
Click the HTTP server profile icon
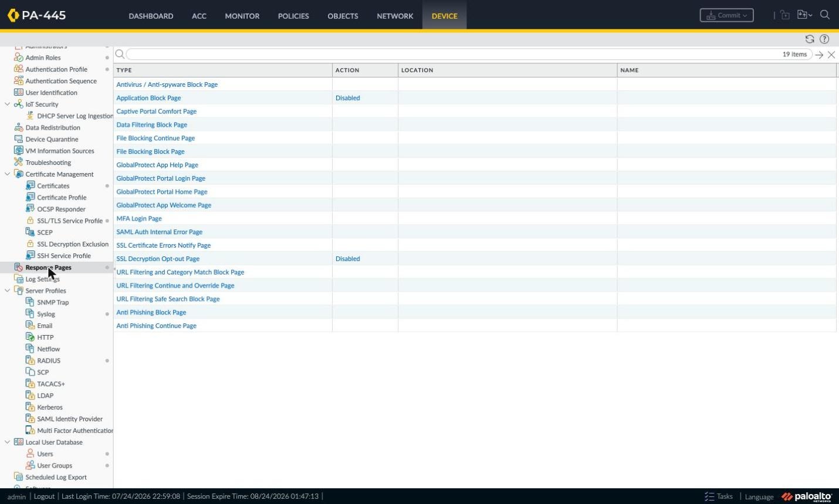[30, 337]
